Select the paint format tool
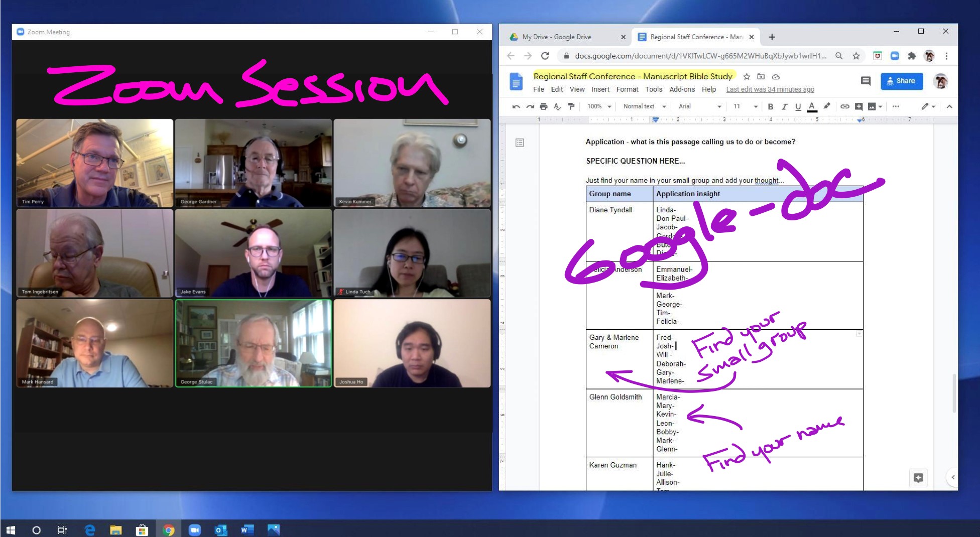 tap(571, 106)
